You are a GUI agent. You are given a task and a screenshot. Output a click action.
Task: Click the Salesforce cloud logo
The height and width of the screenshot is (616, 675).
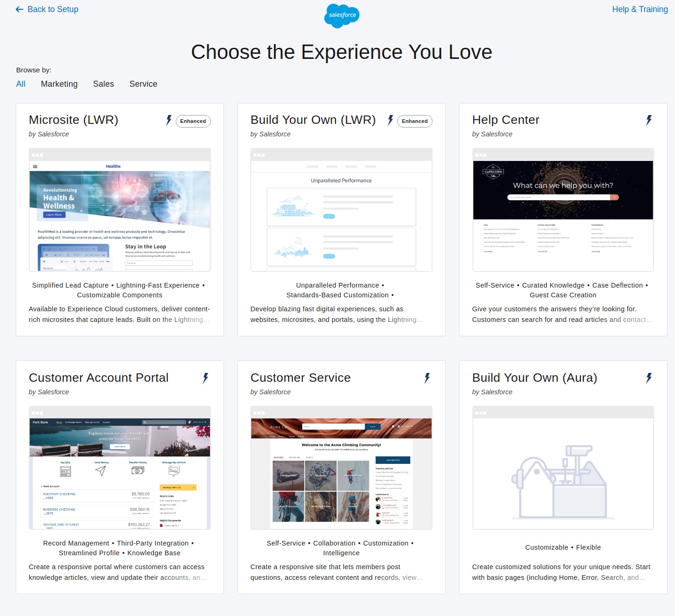(341, 16)
